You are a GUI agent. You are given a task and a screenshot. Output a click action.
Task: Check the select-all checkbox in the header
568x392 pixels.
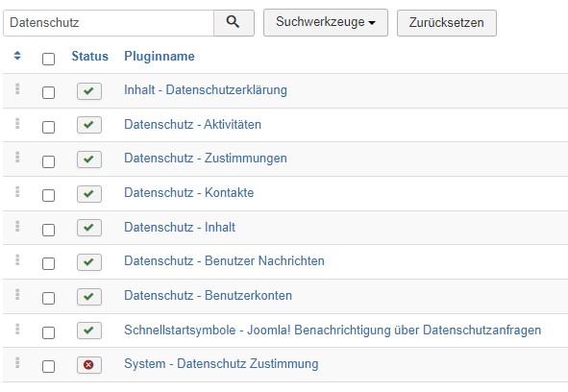point(49,59)
